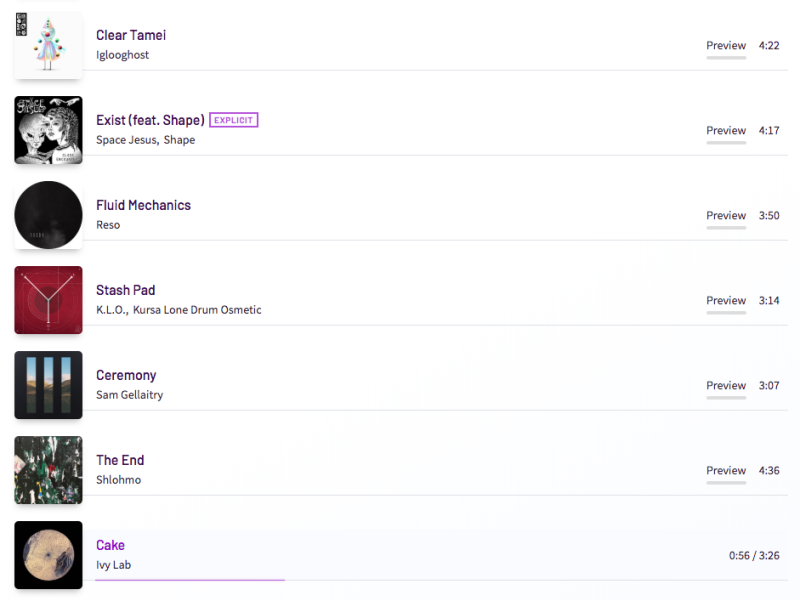This screenshot has height=600, width=800.
Task: Click the Stash Pad album cover
Action: pyautogui.click(x=47, y=300)
